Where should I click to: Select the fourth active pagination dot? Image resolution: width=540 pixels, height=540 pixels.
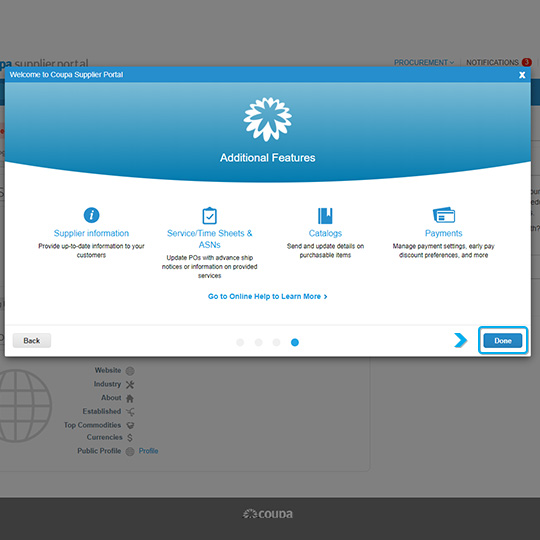pos(295,342)
